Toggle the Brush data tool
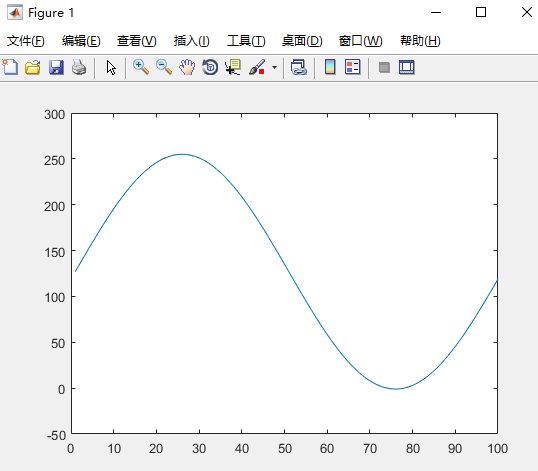 pyautogui.click(x=257, y=67)
